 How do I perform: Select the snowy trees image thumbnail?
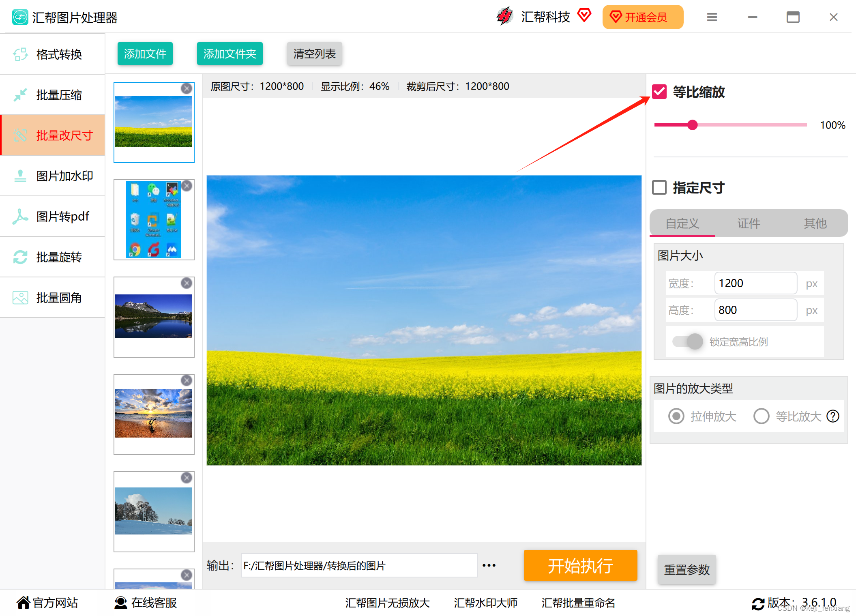[x=154, y=512]
